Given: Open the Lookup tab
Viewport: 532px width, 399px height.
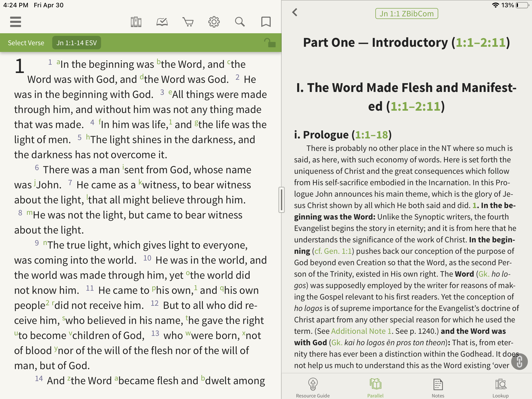Looking at the screenshot, I should tap(501, 388).
